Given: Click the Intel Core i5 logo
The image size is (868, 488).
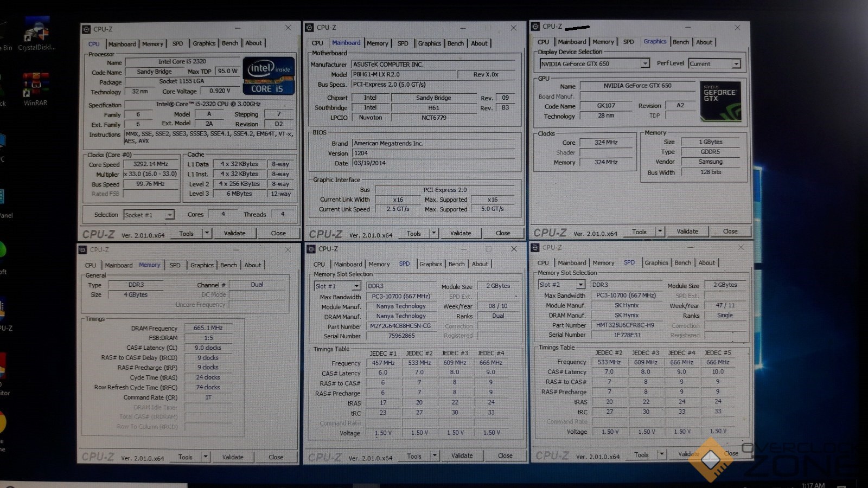Looking at the screenshot, I should (269, 76).
